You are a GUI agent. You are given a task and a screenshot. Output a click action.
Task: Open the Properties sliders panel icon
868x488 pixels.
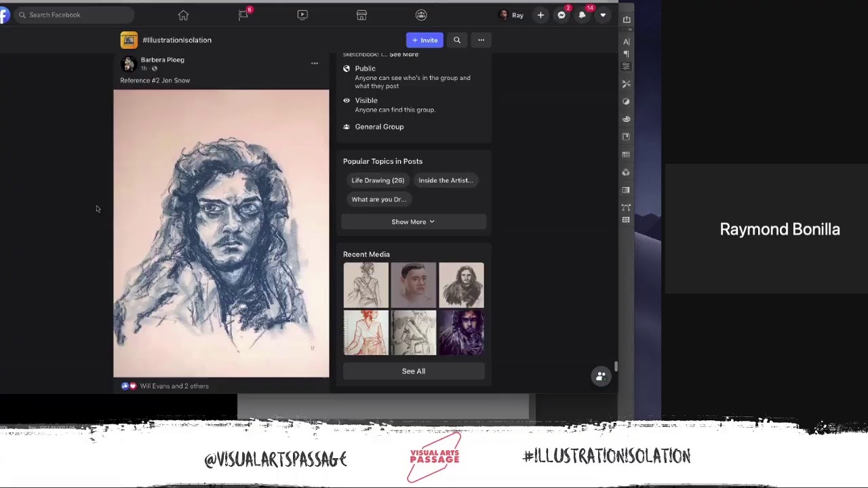tap(627, 66)
